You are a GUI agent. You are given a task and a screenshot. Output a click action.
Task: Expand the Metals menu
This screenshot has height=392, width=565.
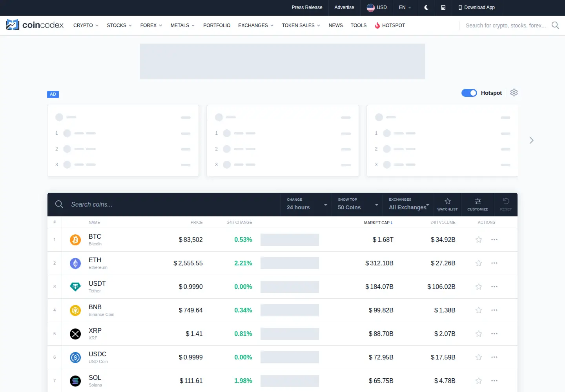click(182, 25)
